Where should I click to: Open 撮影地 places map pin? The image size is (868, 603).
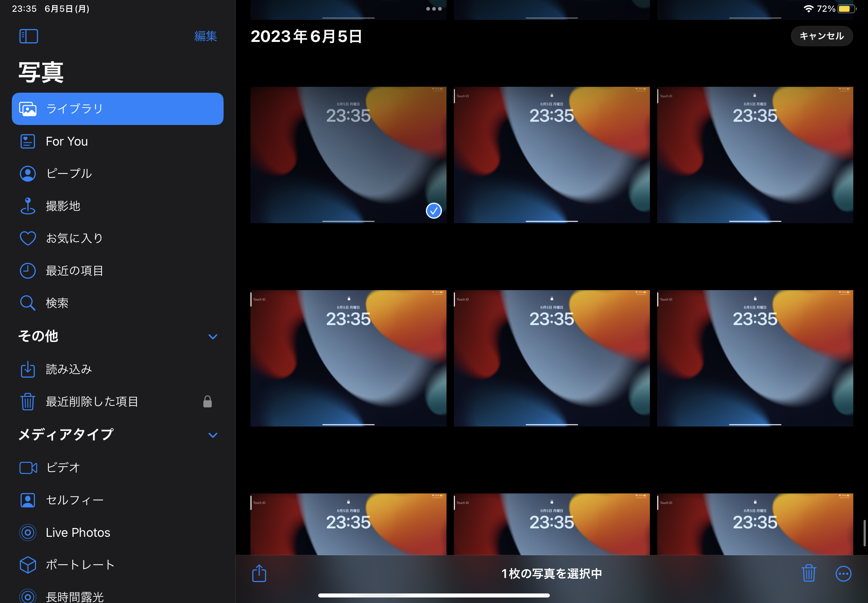click(63, 206)
